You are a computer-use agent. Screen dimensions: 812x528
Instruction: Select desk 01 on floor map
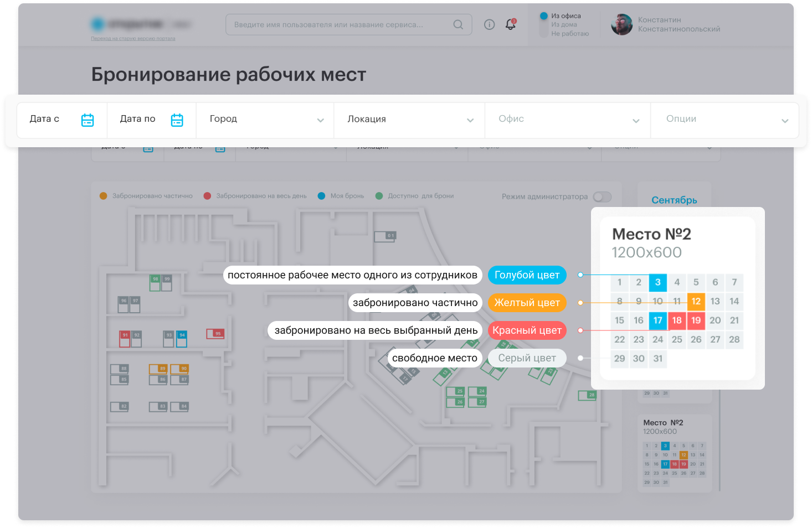[x=384, y=236]
